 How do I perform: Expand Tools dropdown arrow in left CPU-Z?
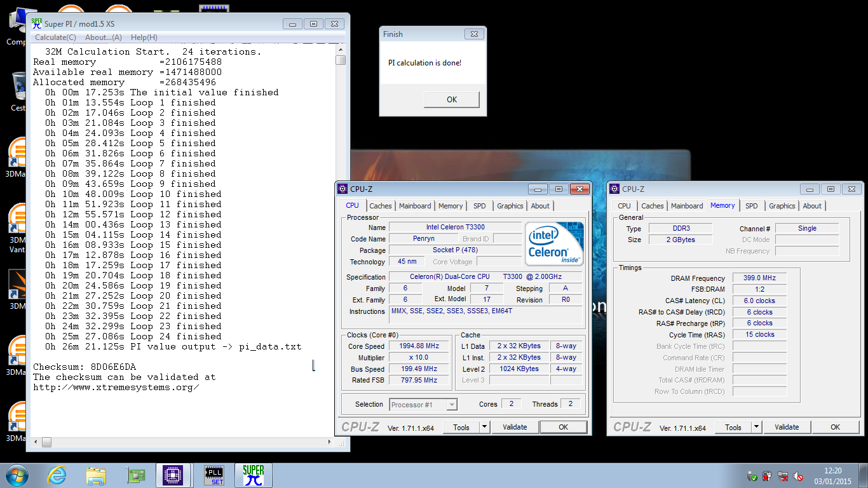tap(484, 428)
